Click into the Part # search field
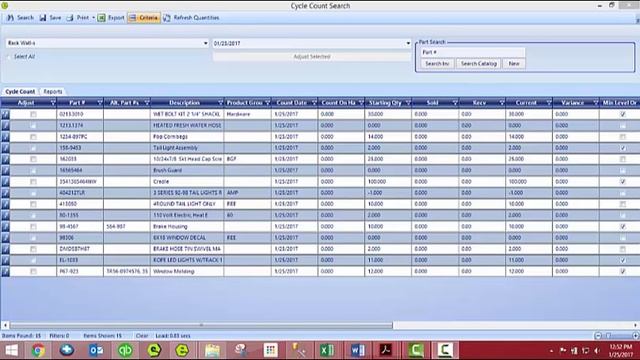The width and height of the screenshot is (640, 360). [x=473, y=52]
